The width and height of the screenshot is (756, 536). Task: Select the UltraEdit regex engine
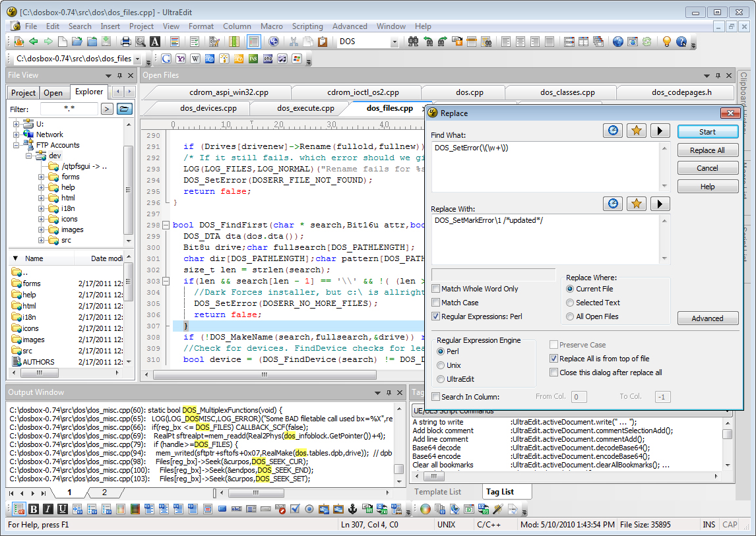tap(440, 379)
